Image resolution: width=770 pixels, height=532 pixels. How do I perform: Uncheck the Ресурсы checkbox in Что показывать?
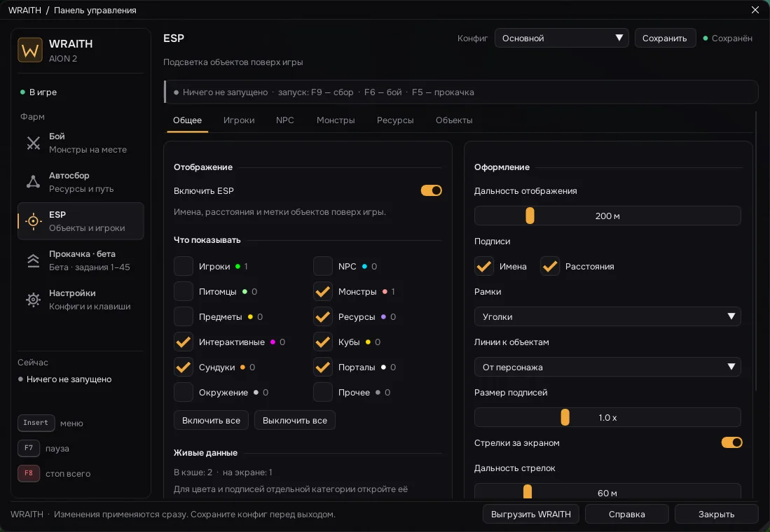pos(322,316)
